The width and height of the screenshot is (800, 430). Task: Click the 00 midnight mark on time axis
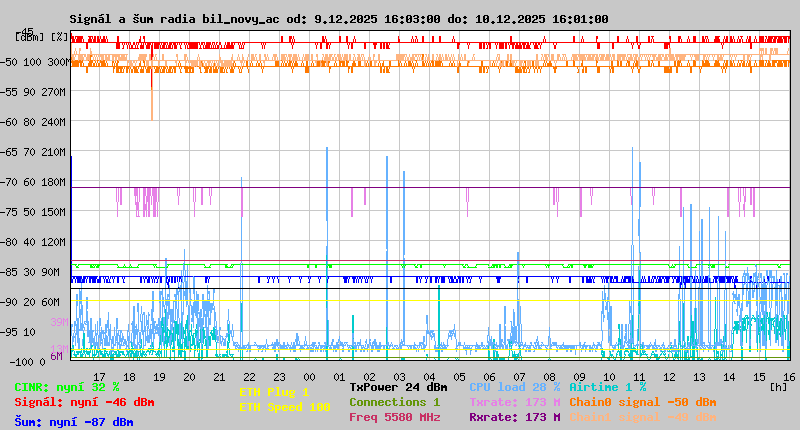[x=309, y=376]
